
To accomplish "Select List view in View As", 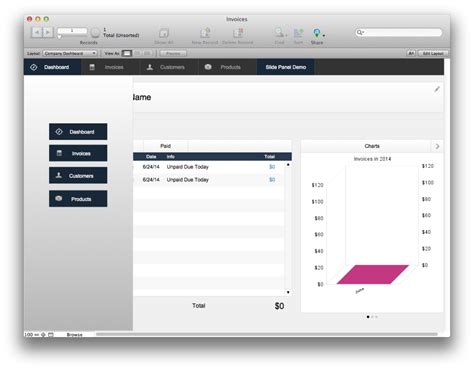I will (x=137, y=53).
